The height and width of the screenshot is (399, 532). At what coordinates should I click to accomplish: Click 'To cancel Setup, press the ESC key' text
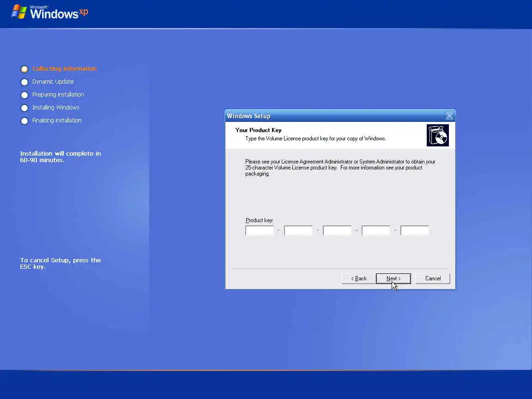coord(60,263)
